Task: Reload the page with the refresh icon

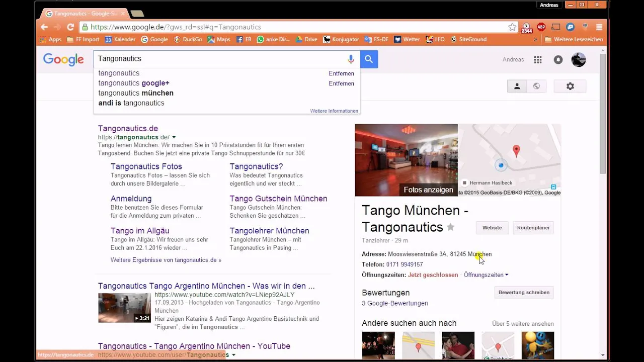Action: (70, 27)
